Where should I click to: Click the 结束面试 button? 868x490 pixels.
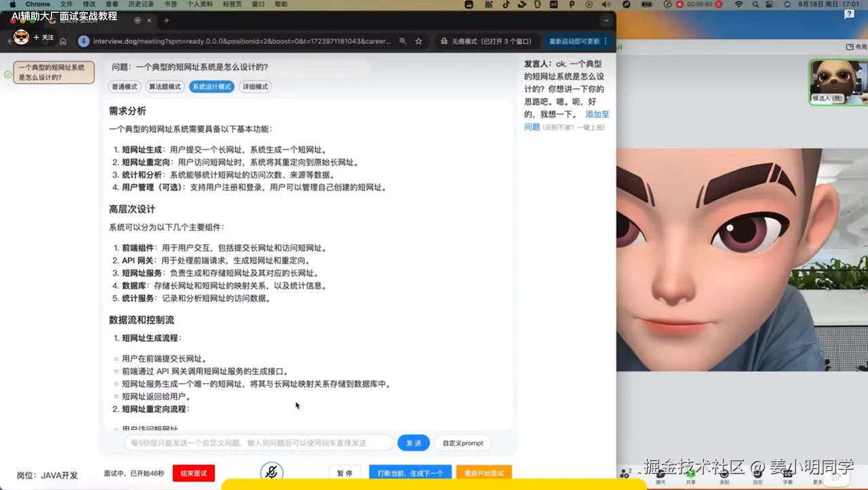[x=193, y=473]
